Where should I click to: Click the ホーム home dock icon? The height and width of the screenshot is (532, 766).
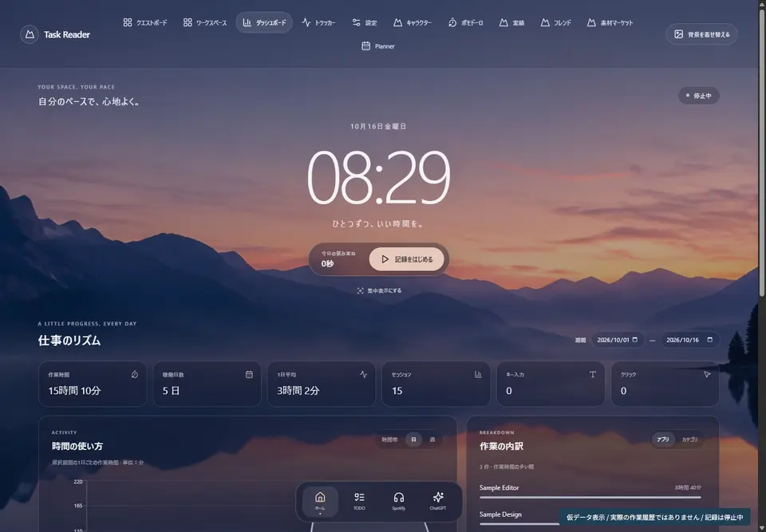click(320, 501)
